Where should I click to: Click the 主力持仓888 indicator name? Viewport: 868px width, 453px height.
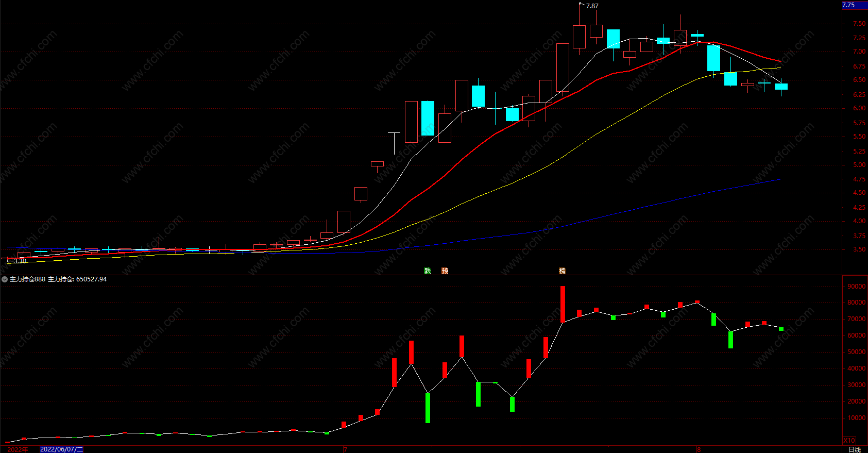pos(28,279)
